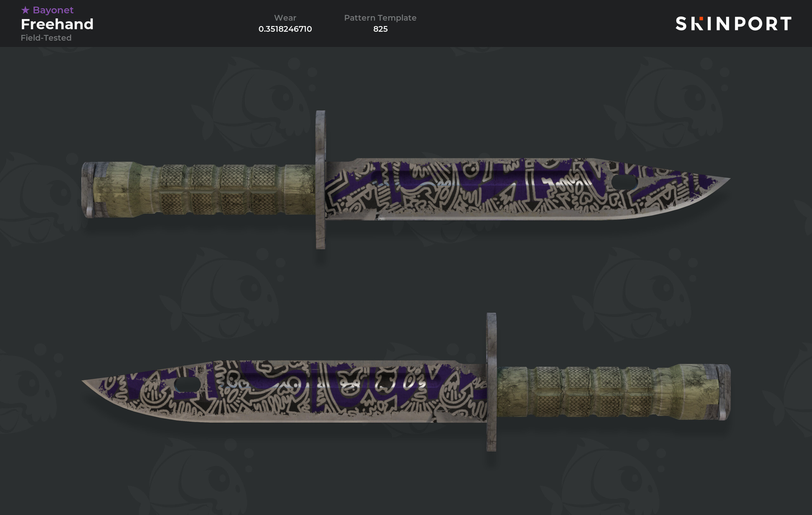Click the hole near top blade's tip
The image size is (812, 515).
point(624,182)
